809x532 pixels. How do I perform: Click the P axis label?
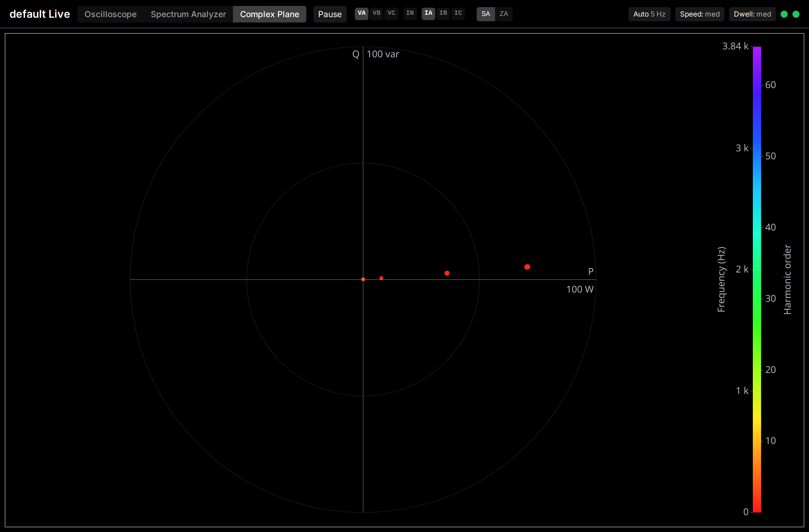pyautogui.click(x=591, y=271)
